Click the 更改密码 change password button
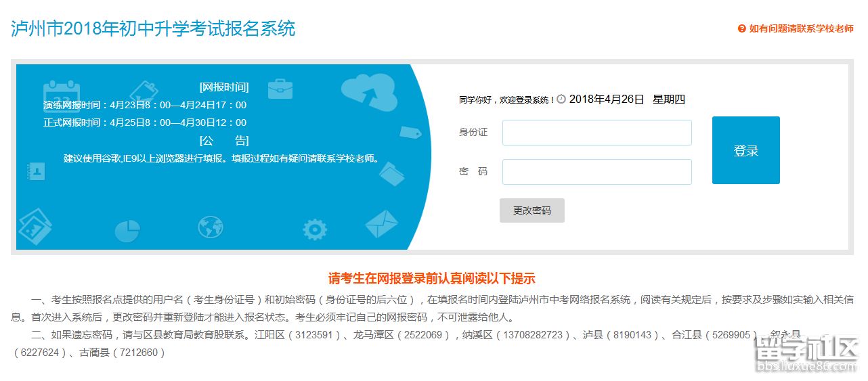Image resolution: width=868 pixels, height=381 pixels. pos(531,210)
